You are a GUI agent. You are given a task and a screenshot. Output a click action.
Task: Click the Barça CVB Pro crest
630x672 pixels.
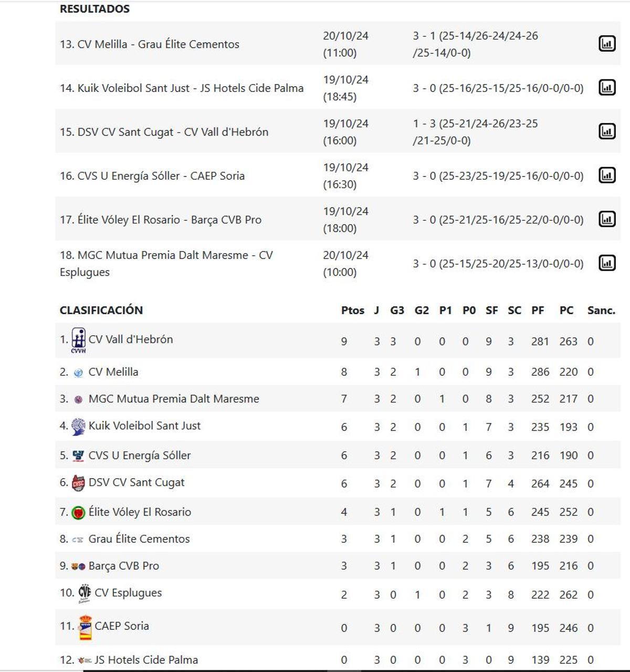point(78,565)
